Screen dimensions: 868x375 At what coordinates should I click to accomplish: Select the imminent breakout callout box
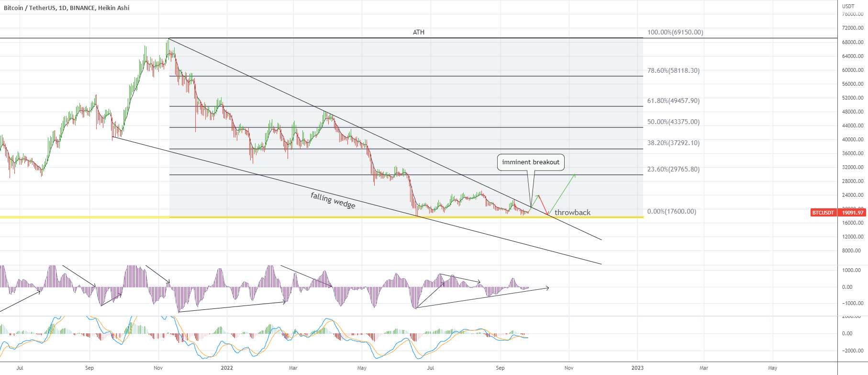tap(531, 162)
